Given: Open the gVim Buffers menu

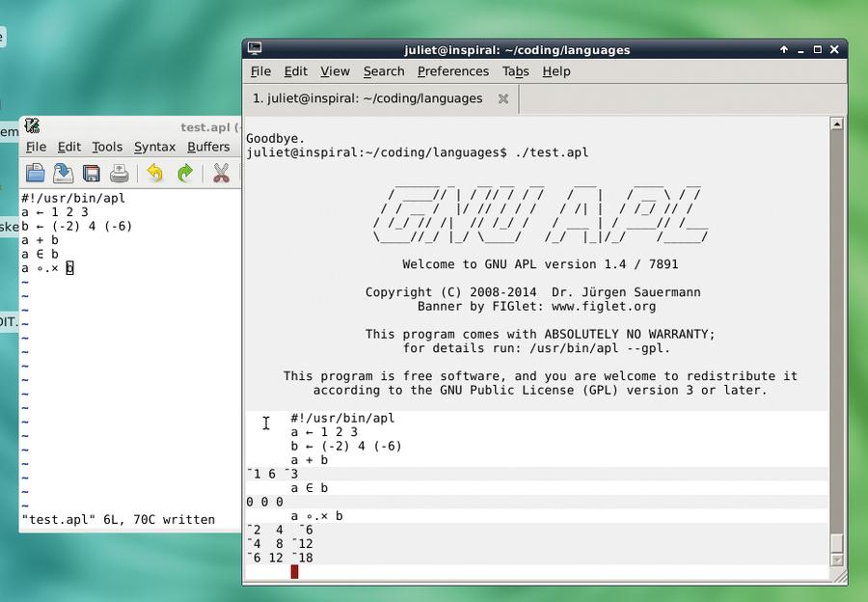Looking at the screenshot, I should coord(208,147).
